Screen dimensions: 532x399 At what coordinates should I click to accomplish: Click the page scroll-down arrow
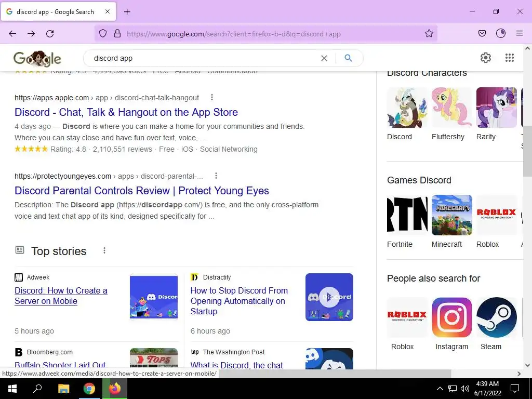coord(528,365)
